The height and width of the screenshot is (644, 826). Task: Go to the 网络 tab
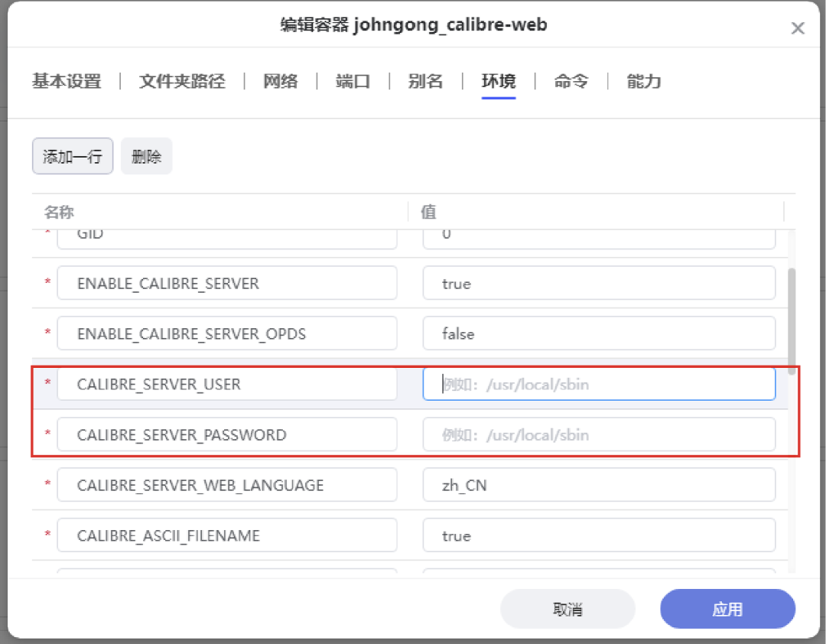click(280, 81)
